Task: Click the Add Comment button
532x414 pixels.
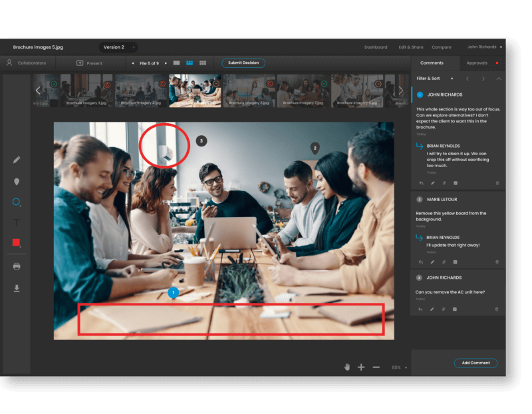Action: (x=476, y=363)
